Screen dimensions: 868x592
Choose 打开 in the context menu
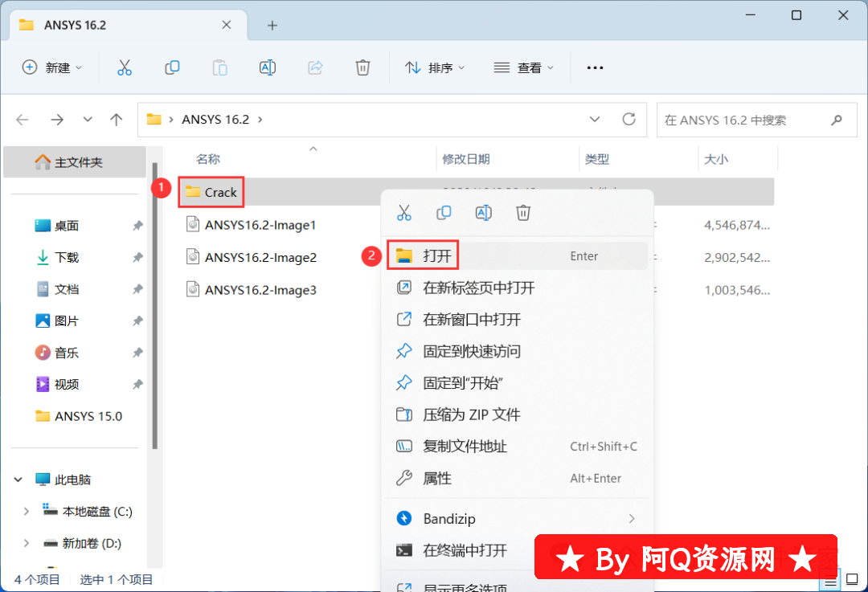coord(517,255)
